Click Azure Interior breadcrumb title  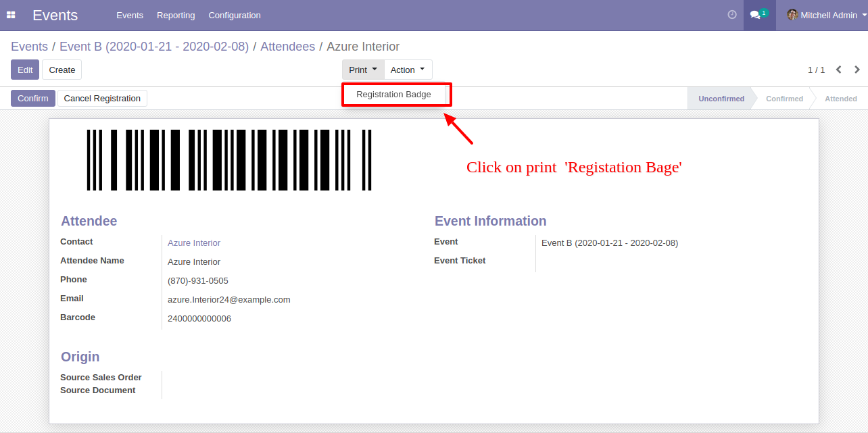click(363, 47)
